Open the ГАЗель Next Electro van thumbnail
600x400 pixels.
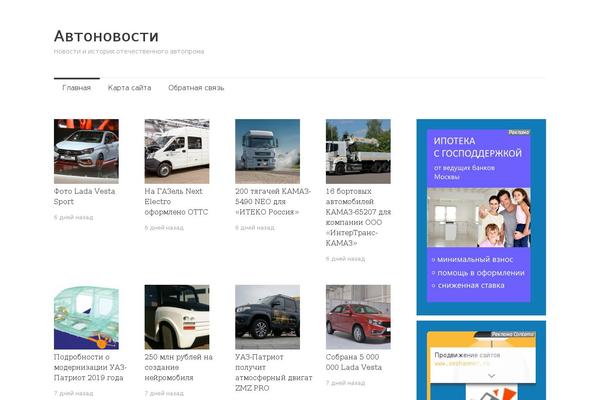pos(177,151)
